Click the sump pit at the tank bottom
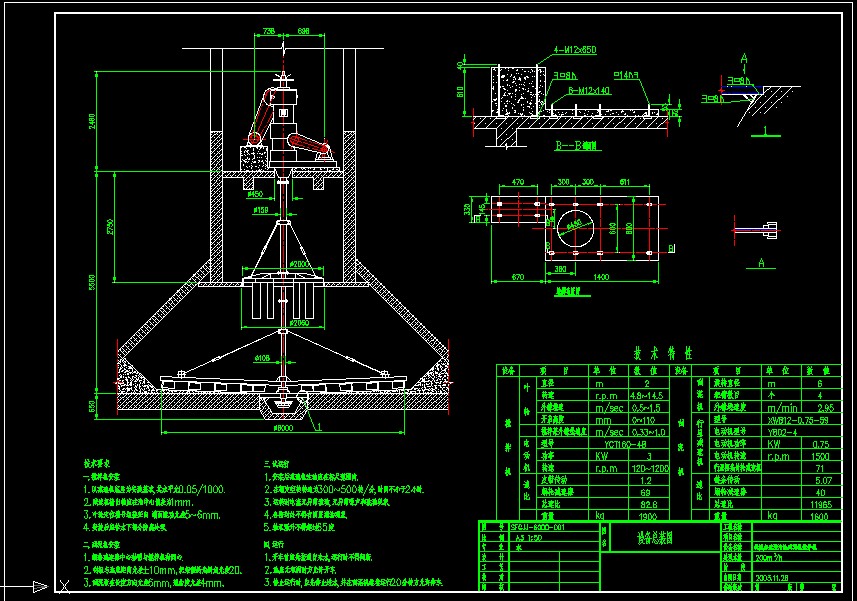The width and height of the screenshot is (857, 601). (286, 406)
